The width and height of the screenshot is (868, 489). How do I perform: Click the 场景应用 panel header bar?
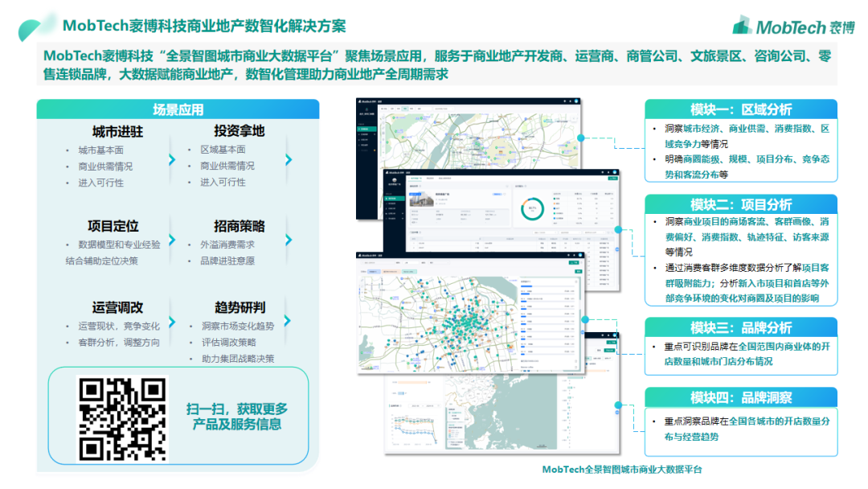coord(178,109)
